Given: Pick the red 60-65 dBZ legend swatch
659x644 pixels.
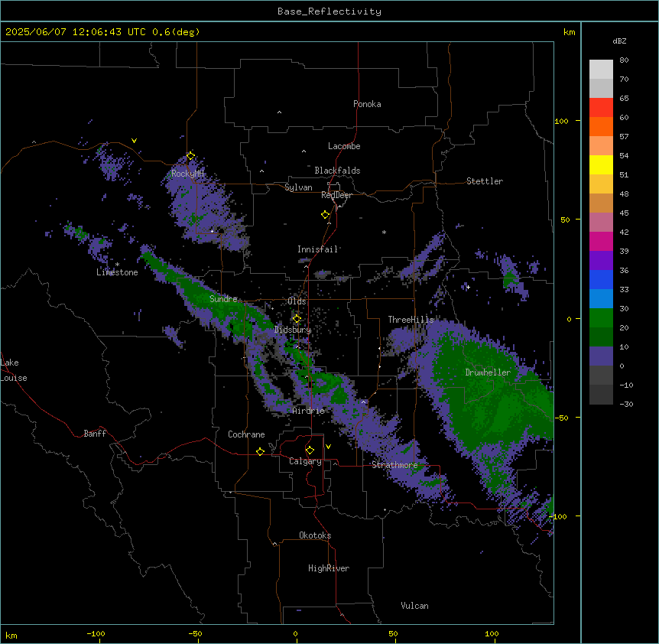Looking at the screenshot, I should 601,108.
